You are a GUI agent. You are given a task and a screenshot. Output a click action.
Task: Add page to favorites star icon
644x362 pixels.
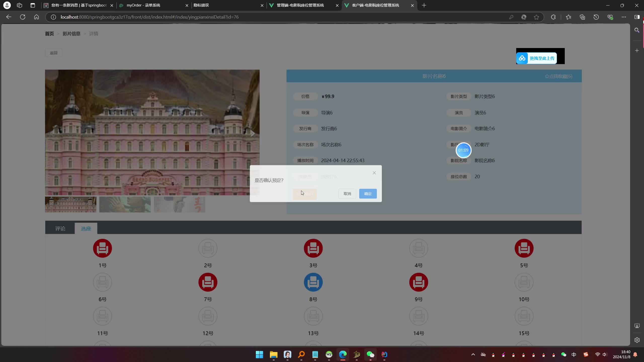pos(536,17)
